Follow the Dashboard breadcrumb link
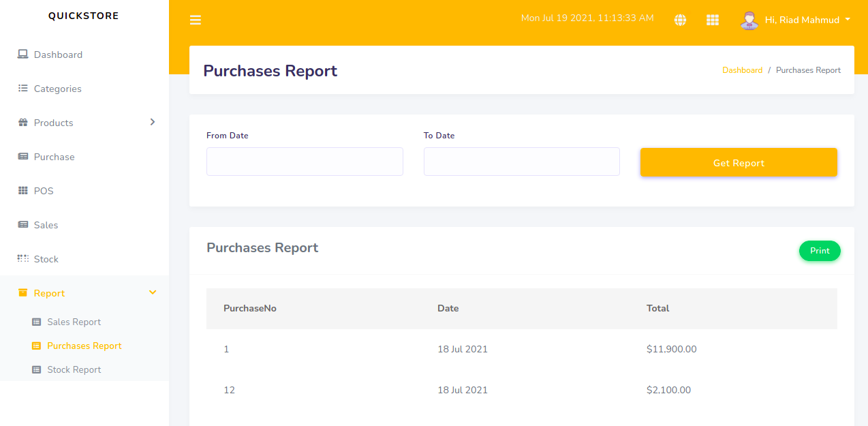Screen dimensions: 868x426 tap(742, 70)
